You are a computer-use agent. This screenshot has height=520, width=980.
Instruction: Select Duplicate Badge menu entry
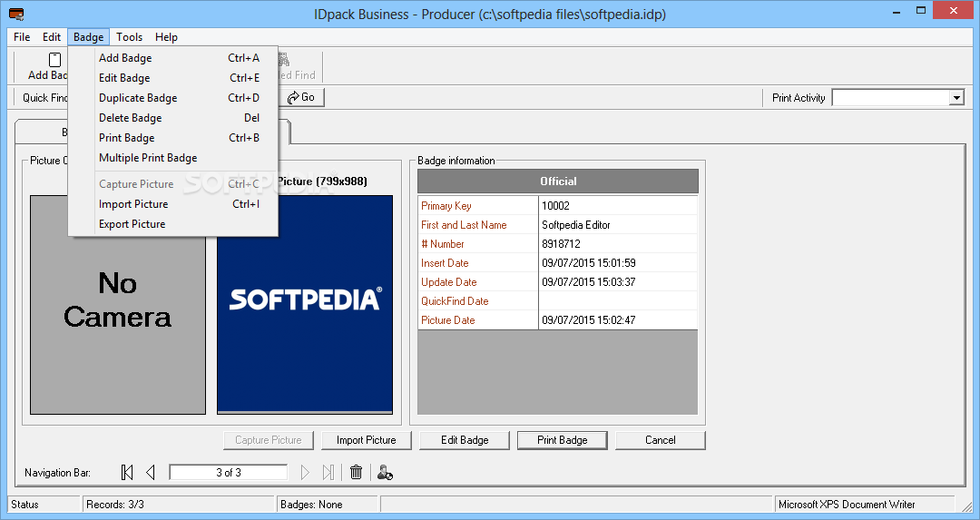(173, 98)
